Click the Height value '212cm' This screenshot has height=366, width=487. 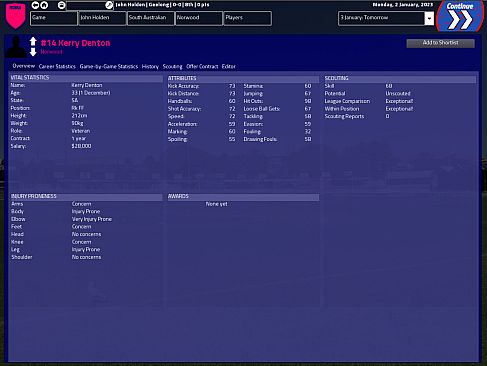tap(79, 116)
